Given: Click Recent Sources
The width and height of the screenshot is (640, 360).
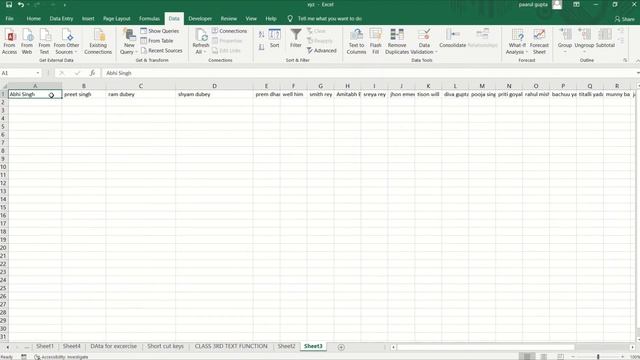Looking at the screenshot, I should (x=161, y=51).
